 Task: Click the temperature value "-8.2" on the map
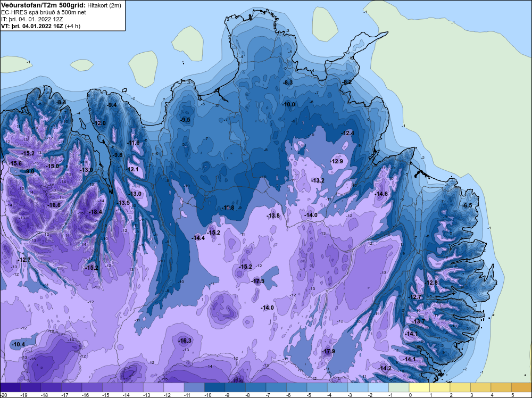pos(347,82)
